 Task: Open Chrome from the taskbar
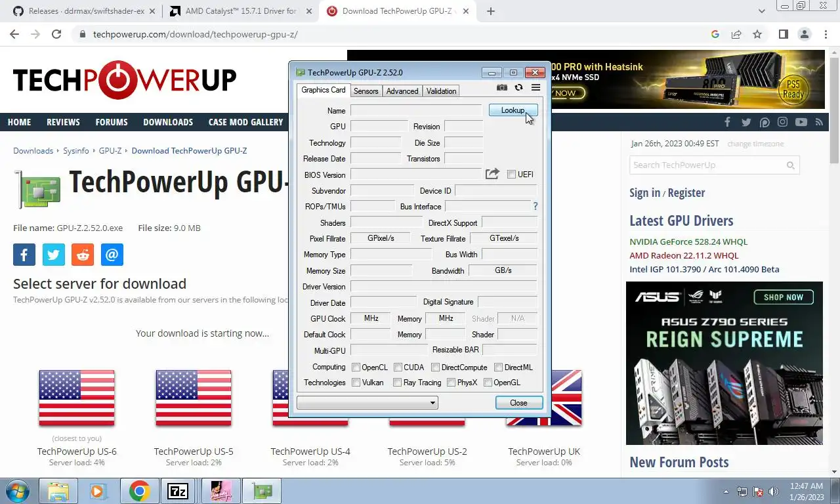pyautogui.click(x=139, y=491)
